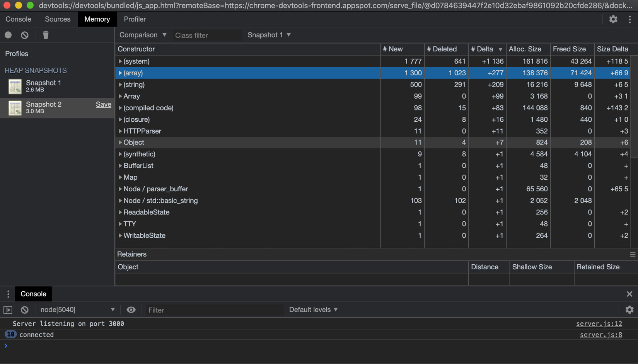
Task: Start recording a new heap snapshot
Action: tap(8, 35)
